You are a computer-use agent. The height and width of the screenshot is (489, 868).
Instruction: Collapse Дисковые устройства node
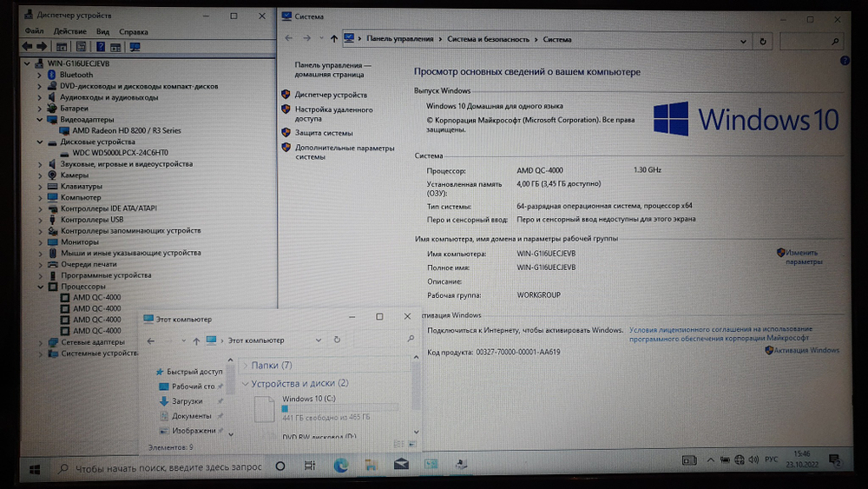(39, 142)
